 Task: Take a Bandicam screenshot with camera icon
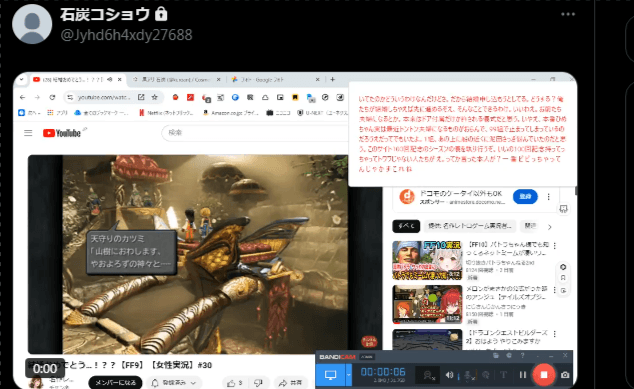tap(565, 375)
